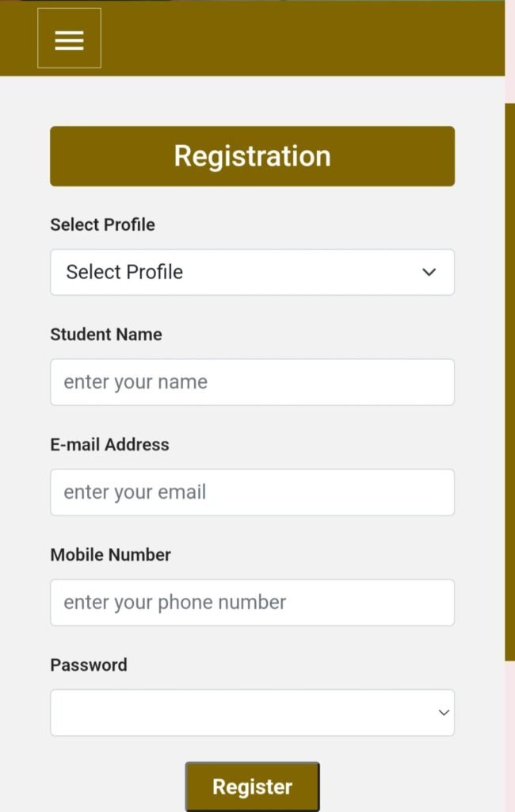Focus the 'enter your email' input field

252,492
